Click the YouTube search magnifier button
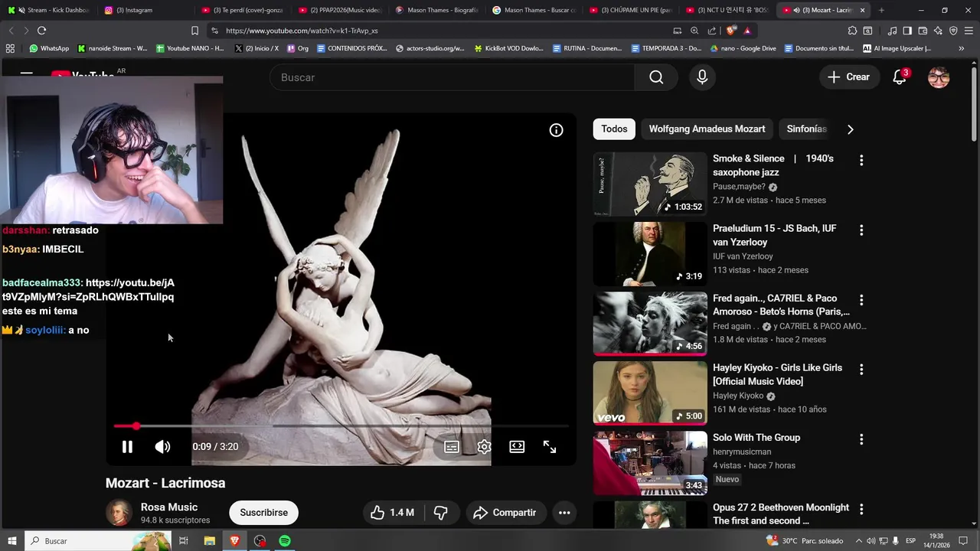 [x=656, y=77]
